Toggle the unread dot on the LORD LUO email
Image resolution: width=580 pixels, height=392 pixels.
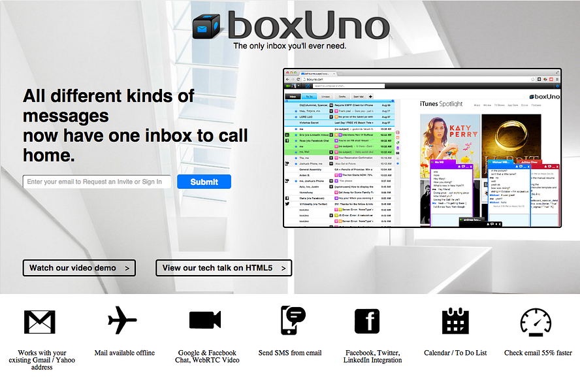[296, 116]
